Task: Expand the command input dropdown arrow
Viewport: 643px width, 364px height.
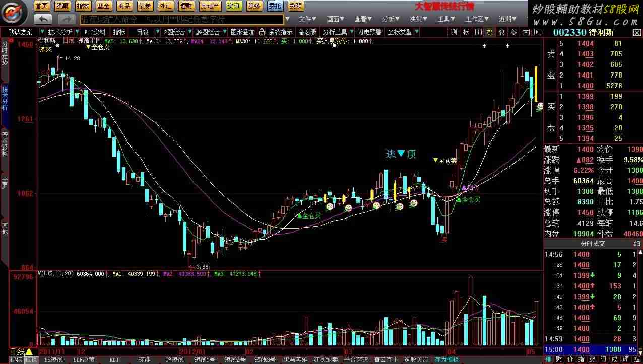Action: click(x=288, y=19)
